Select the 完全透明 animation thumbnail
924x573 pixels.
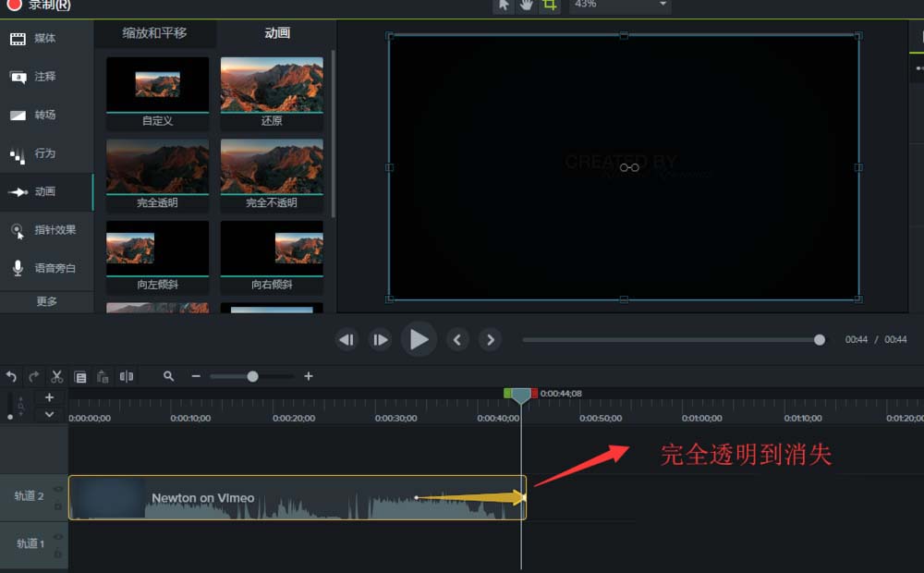click(x=157, y=168)
